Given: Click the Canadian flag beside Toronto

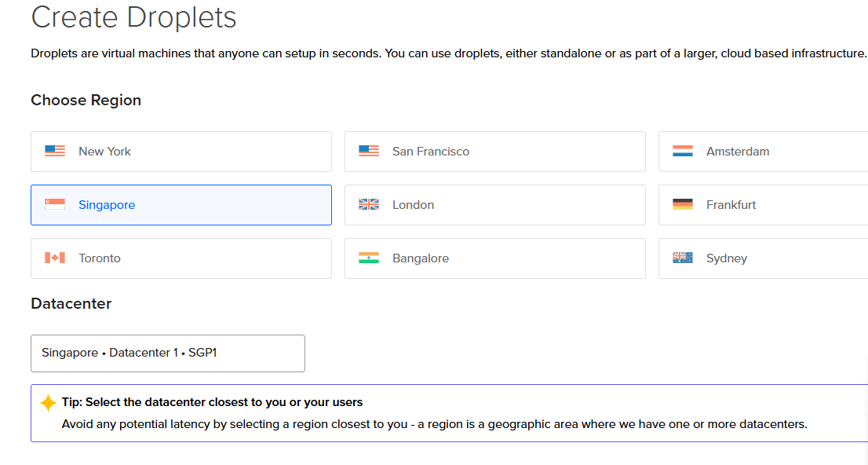Looking at the screenshot, I should (x=55, y=258).
